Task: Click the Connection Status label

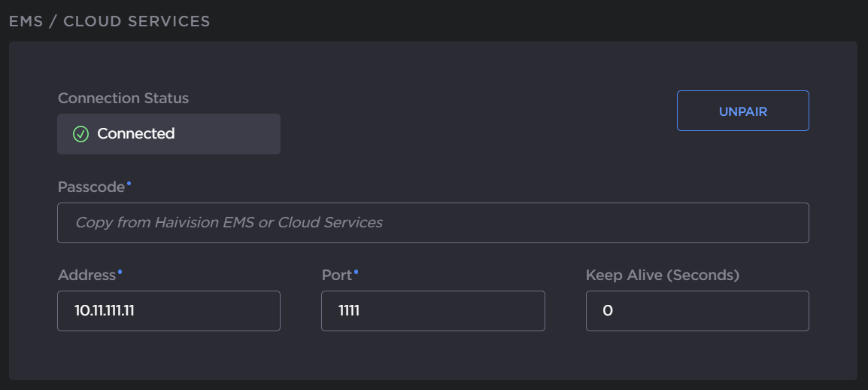Action: click(123, 98)
